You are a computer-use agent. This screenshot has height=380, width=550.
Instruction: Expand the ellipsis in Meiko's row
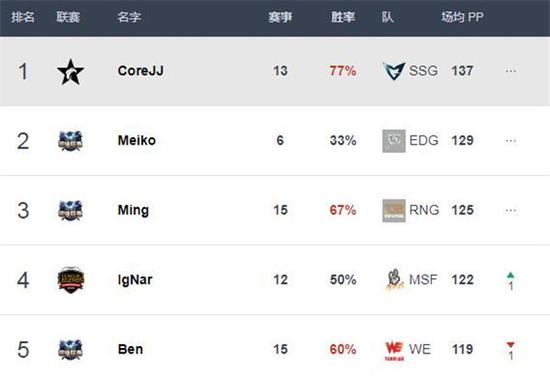(511, 141)
